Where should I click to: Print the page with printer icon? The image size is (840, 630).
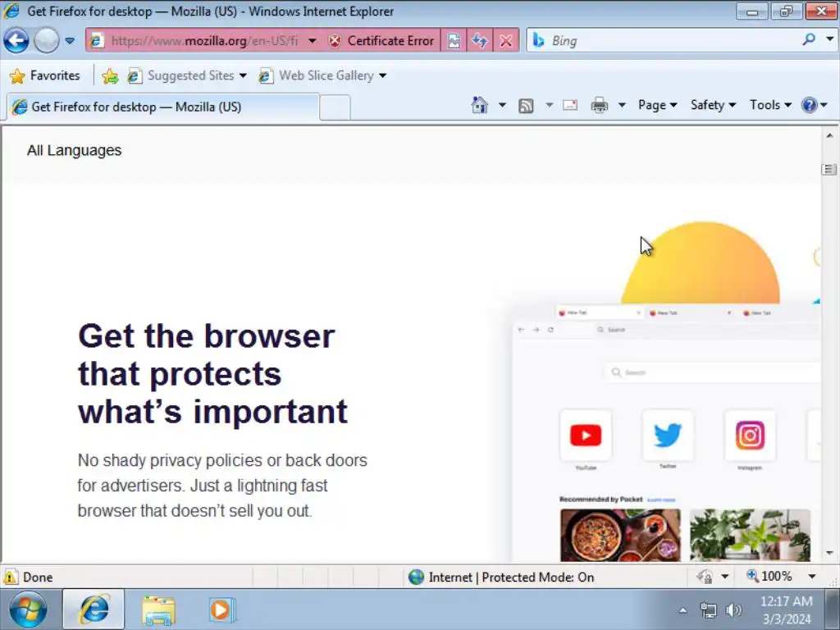(600, 105)
